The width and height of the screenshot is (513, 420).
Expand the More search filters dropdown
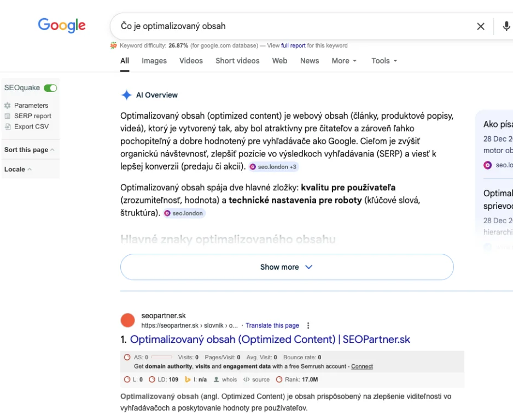344,61
